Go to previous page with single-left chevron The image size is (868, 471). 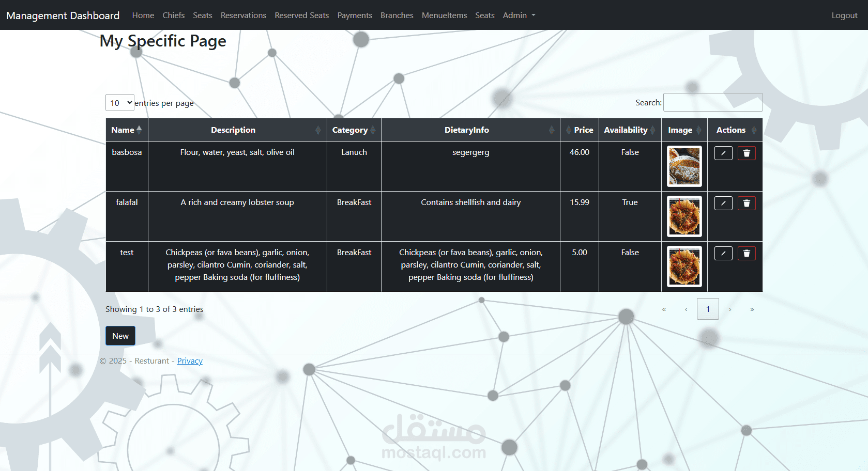(686, 309)
